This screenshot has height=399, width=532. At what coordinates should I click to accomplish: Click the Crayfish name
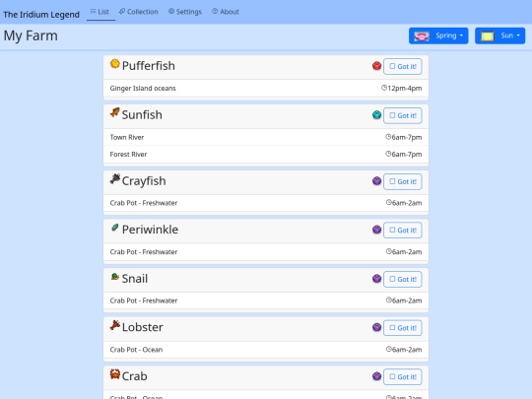(x=144, y=181)
